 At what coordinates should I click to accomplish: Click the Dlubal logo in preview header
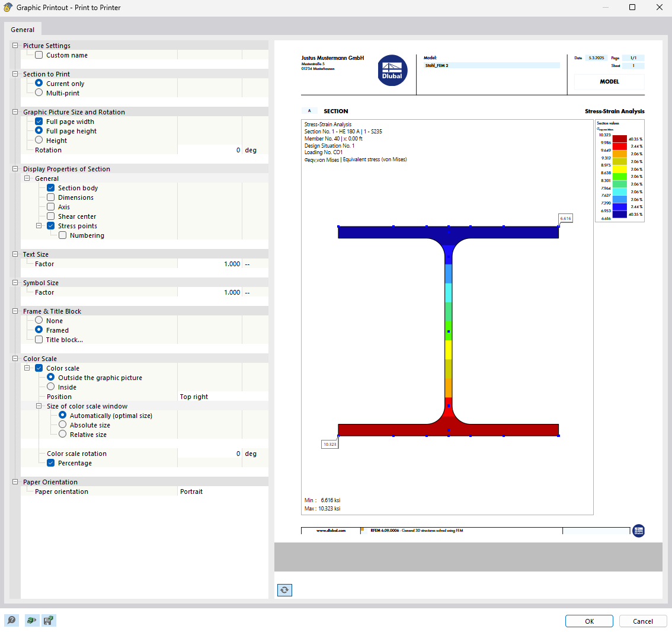tap(392, 71)
